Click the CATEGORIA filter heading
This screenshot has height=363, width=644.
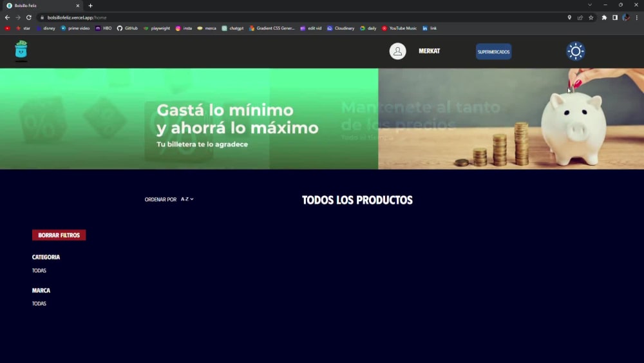coord(46,257)
